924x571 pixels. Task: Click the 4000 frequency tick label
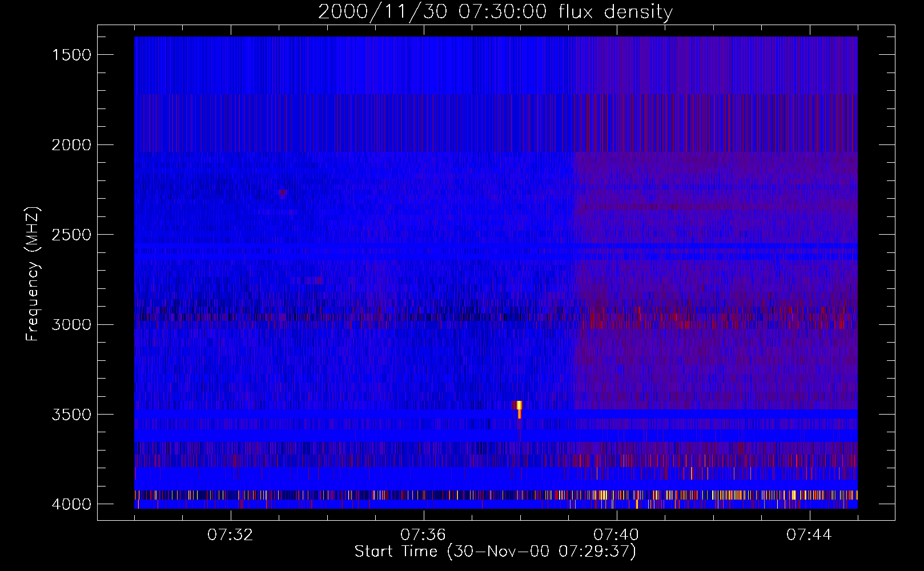[71, 504]
